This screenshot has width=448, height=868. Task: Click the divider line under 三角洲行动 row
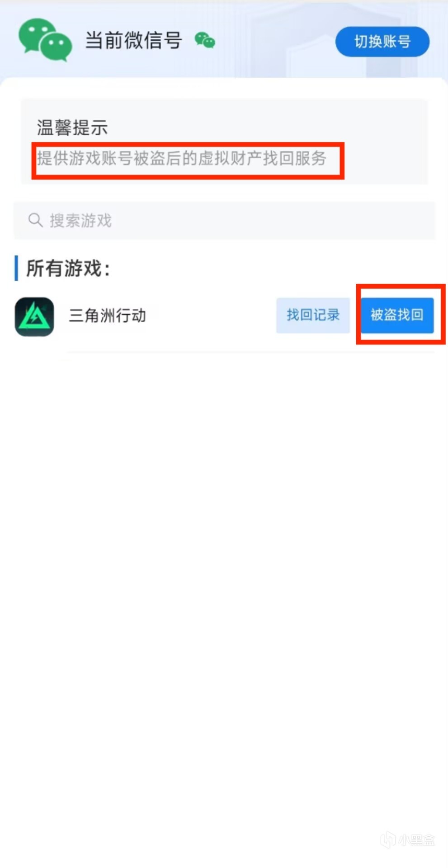tap(251, 352)
